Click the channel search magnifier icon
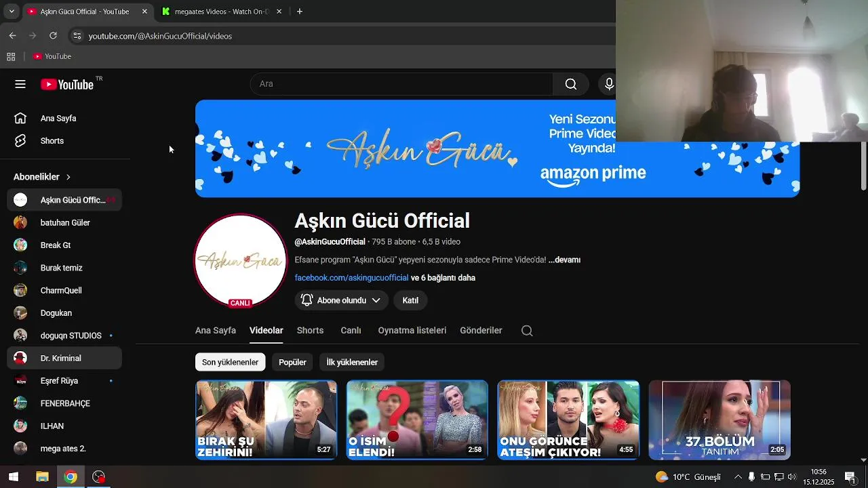The width and height of the screenshot is (868, 488). [x=527, y=331]
